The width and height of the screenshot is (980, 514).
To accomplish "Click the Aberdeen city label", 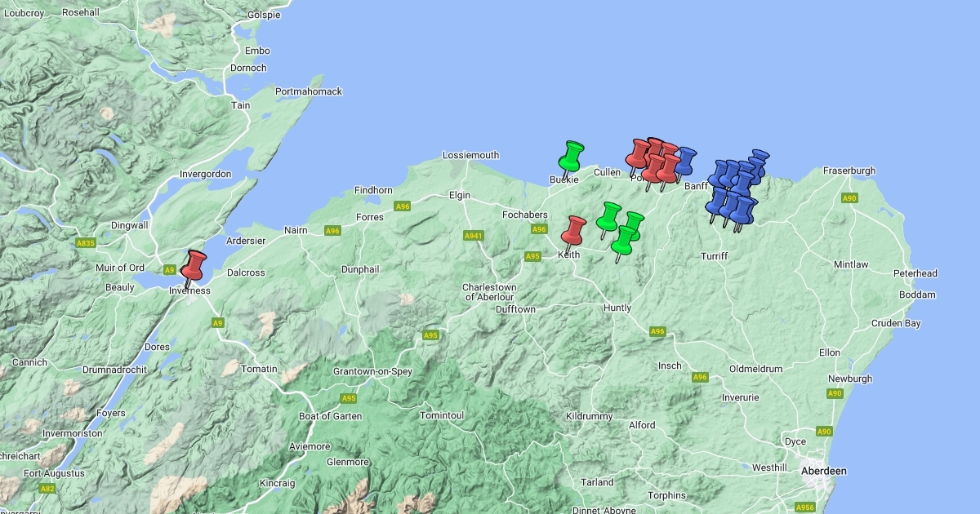I will click(x=823, y=472).
